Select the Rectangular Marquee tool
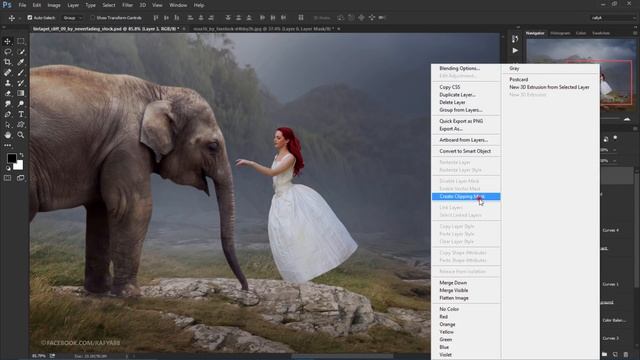Screen dimensions: 640x360 pos(20,41)
